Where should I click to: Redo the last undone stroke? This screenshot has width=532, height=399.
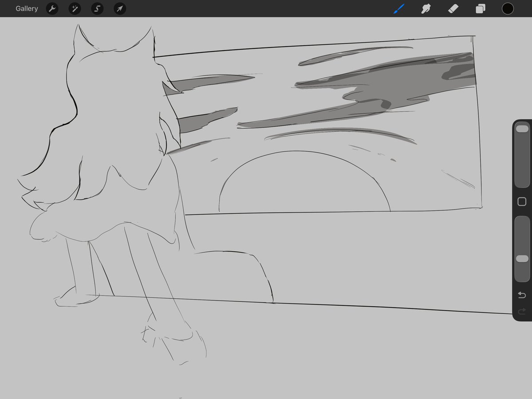(522, 311)
